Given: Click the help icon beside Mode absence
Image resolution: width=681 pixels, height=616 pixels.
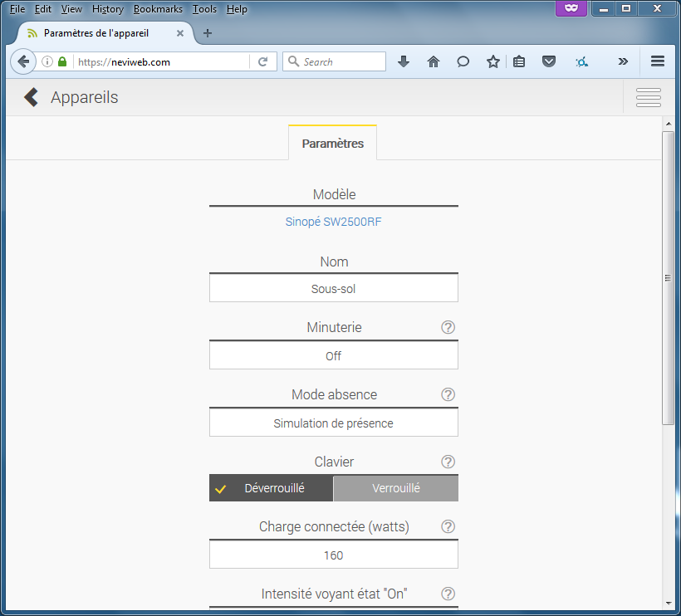Looking at the screenshot, I should click(x=448, y=394).
